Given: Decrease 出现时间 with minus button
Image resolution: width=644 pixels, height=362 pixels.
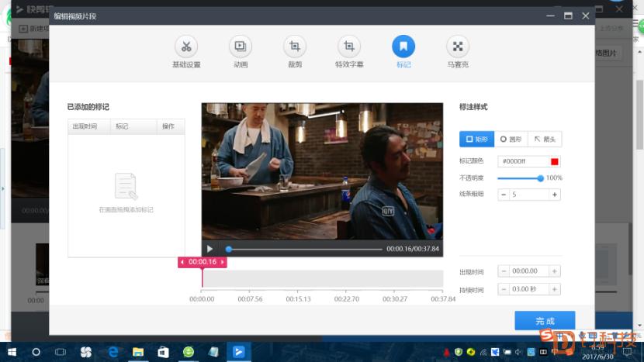Looking at the screenshot, I should (x=504, y=271).
